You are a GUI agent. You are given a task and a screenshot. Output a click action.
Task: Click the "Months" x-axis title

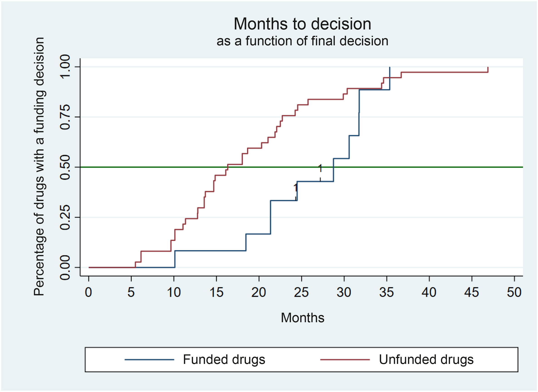302,318
